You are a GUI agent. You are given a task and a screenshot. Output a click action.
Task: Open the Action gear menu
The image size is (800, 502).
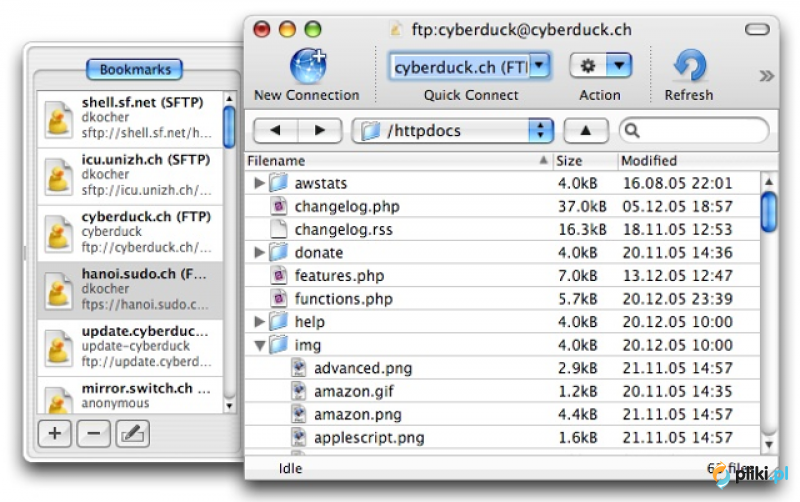pos(588,65)
